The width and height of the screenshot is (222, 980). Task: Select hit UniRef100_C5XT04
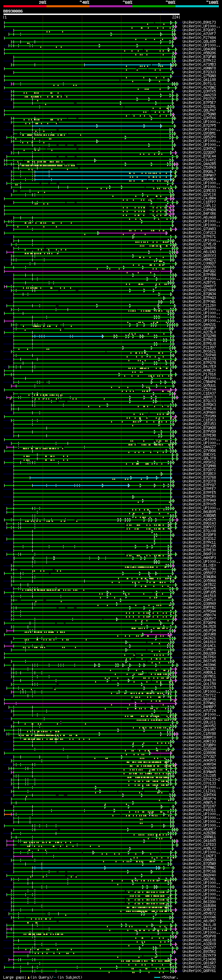(x=199, y=390)
